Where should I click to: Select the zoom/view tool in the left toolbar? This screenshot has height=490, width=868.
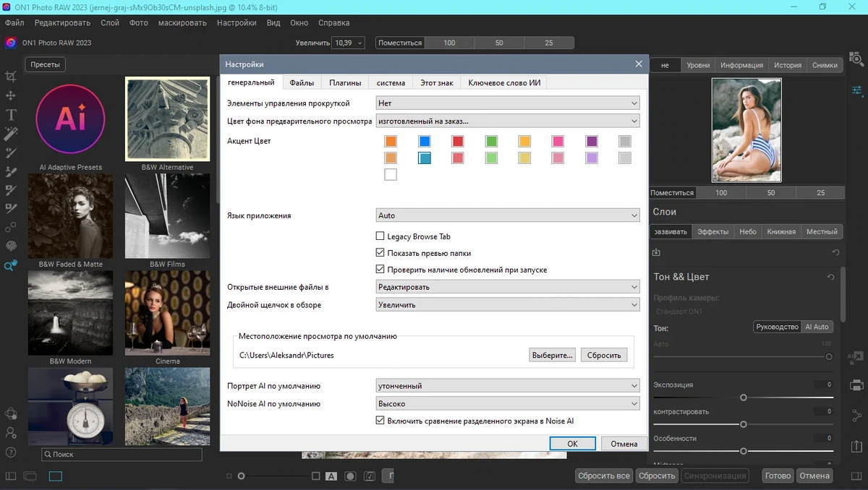point(11,265)
